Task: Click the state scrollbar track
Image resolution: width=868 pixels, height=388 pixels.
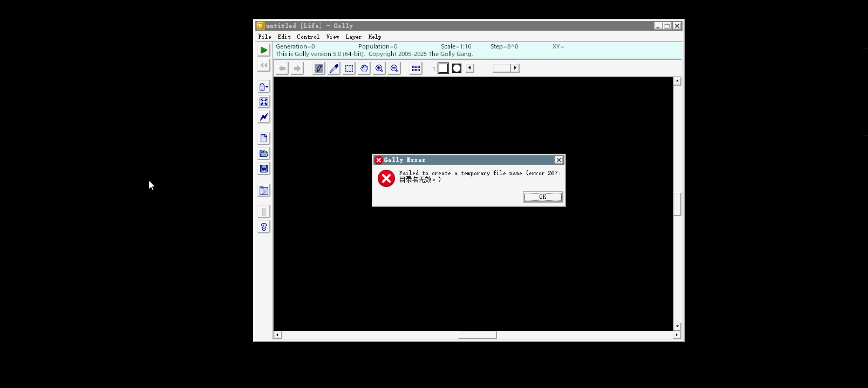Action: [x=492, y=68]
